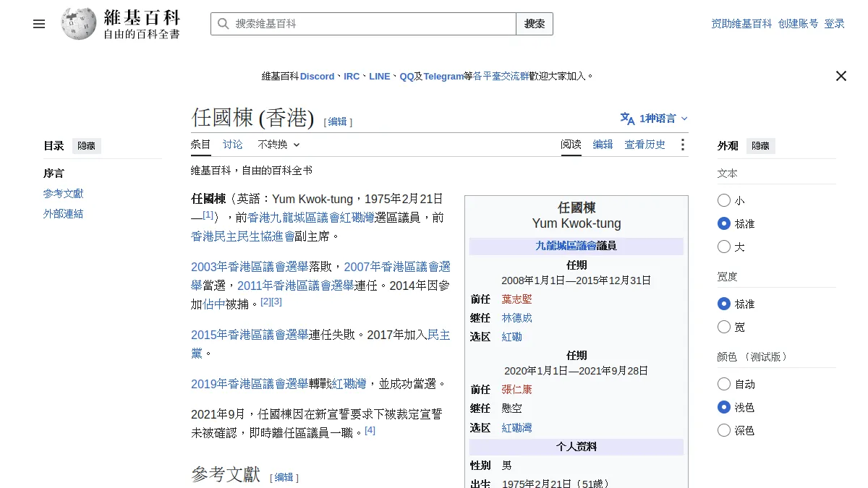The height and width of the screenshot is (488, 868).
Task: Open the 2011年香港區議會選舉 link
Action: coord(296,286)
